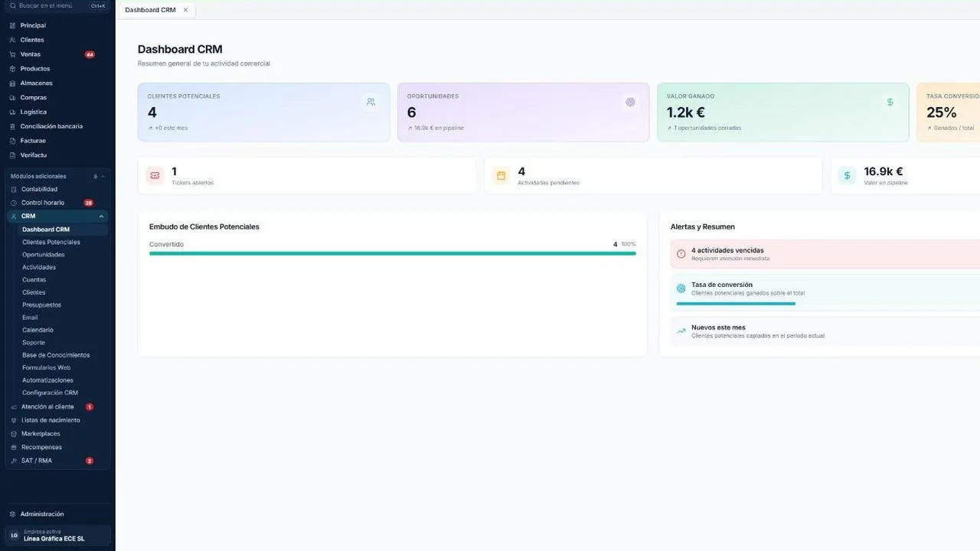This screenshot has height=551, width=980.
Task: Close the Dashboard CRM tab
Action: pyautogui.click(x=185, y=10)
